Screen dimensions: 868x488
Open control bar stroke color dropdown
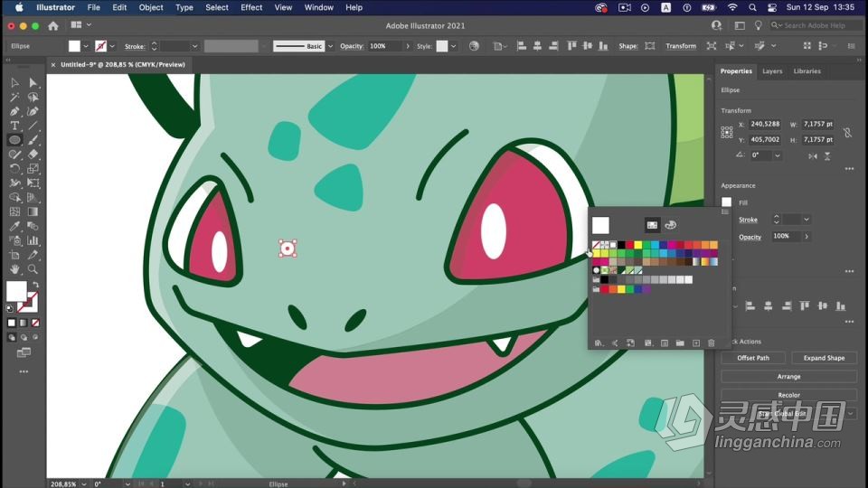pyautogui.click(x=112, y=46)
